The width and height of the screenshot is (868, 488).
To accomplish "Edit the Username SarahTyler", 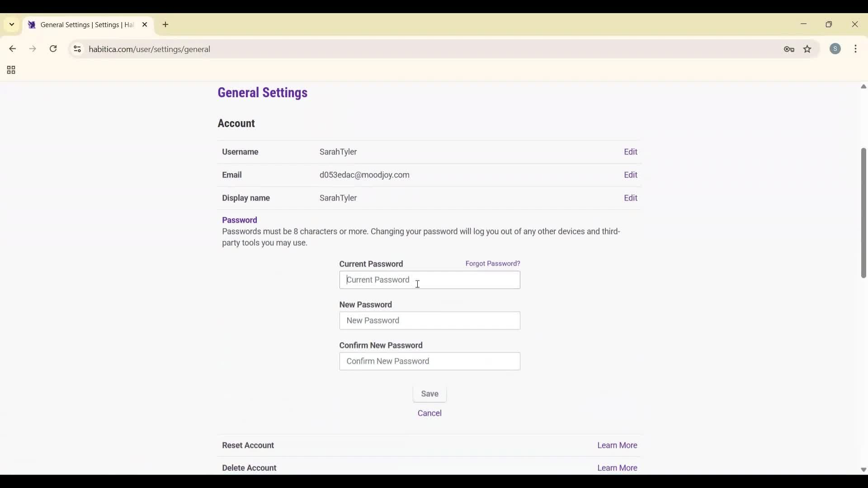I will click(631, 152).
